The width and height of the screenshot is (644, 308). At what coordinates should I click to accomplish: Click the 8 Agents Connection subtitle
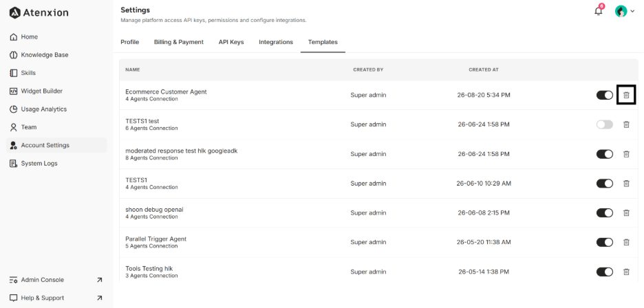[x=151, y=157]
